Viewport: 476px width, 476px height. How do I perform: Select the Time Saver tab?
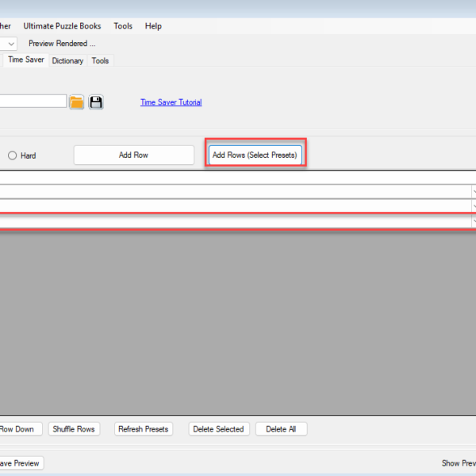point(26,59)
